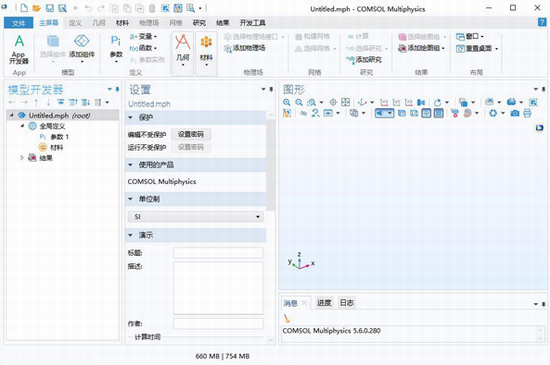Screen dimensions: 550x365
Task: Collapse the 演示 section
Action: tap(130, 235)
